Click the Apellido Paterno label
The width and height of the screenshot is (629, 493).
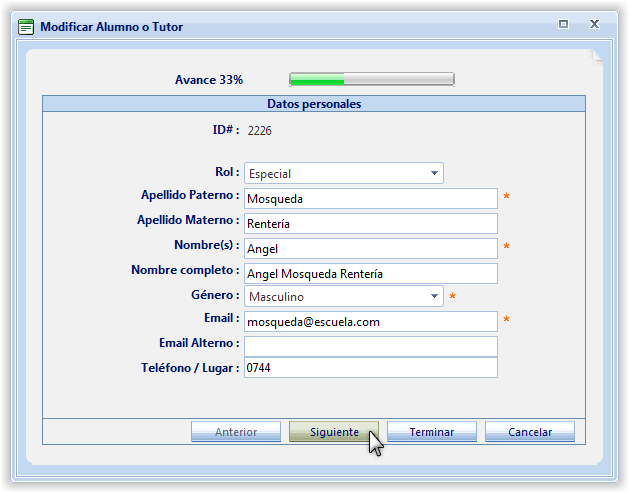190,195
